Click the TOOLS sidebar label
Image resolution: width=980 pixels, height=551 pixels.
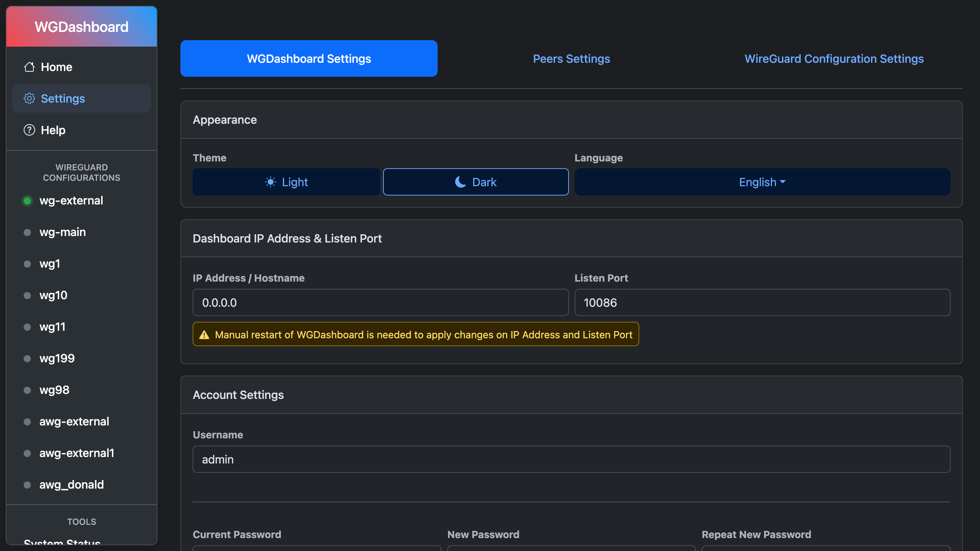click(x=81, y=522)
